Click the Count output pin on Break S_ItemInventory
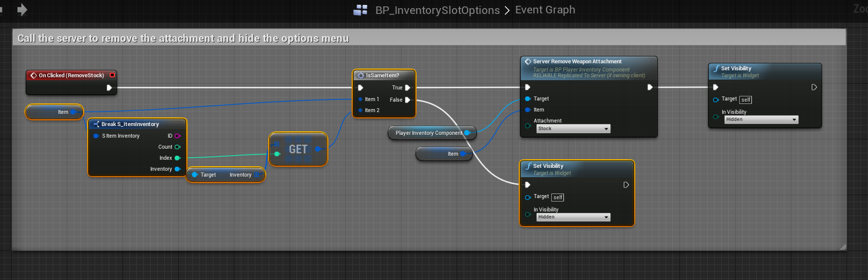Screen dimensions: 868x280 tap(178, 147)
